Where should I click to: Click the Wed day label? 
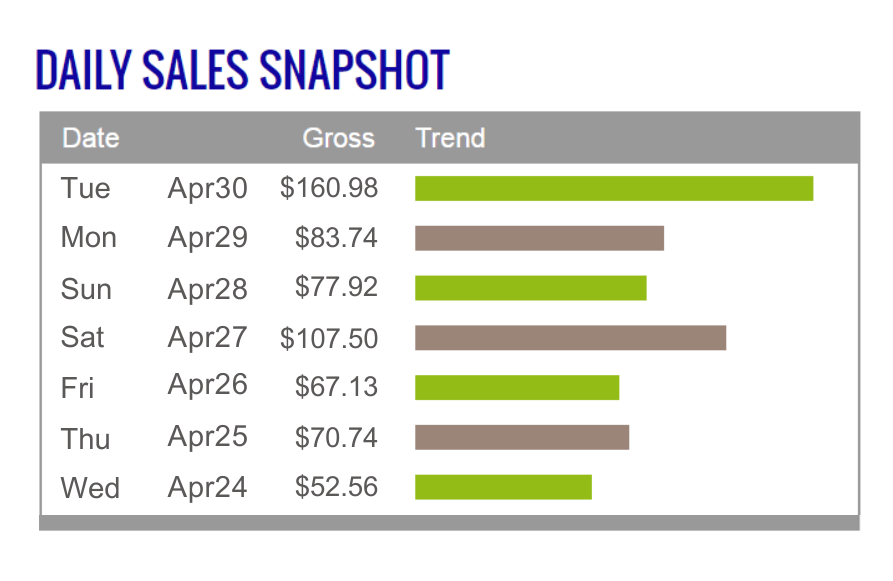90,488
